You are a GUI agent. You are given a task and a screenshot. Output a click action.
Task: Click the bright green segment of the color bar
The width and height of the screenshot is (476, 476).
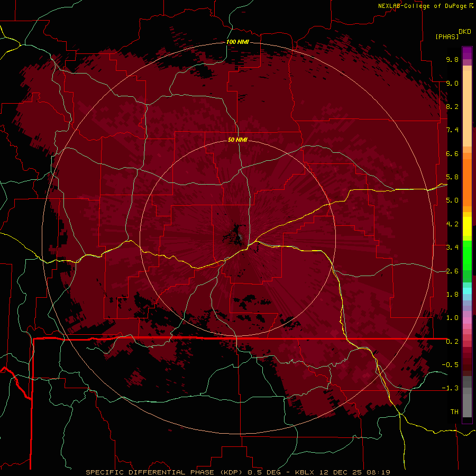tap(467, 255)
